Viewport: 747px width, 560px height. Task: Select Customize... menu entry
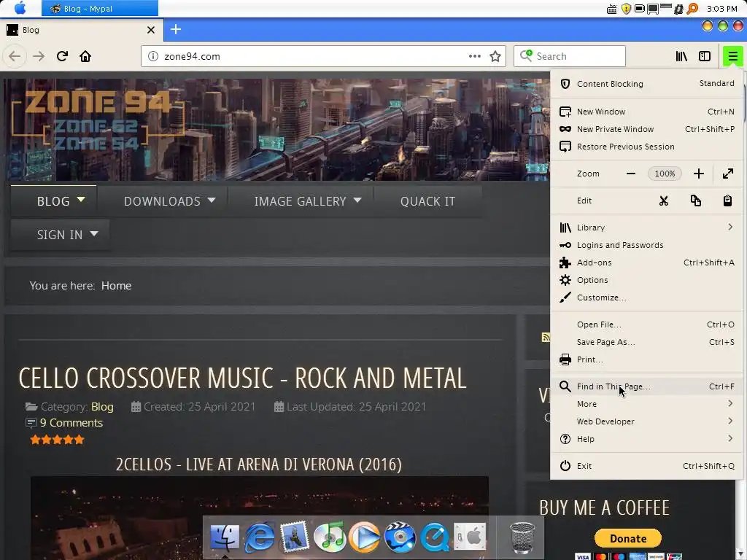tap(647, 297)
